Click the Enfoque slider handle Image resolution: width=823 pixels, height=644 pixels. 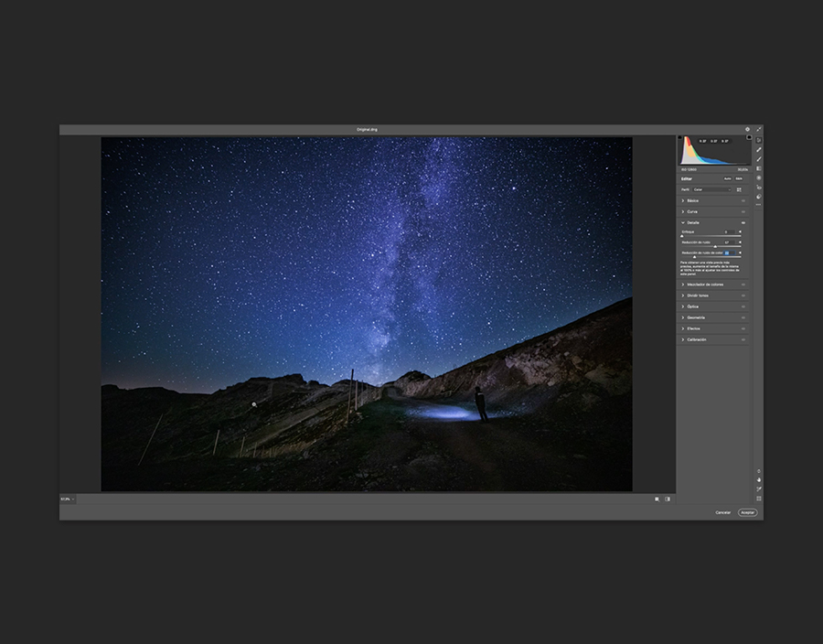click(x=682, y=236)
